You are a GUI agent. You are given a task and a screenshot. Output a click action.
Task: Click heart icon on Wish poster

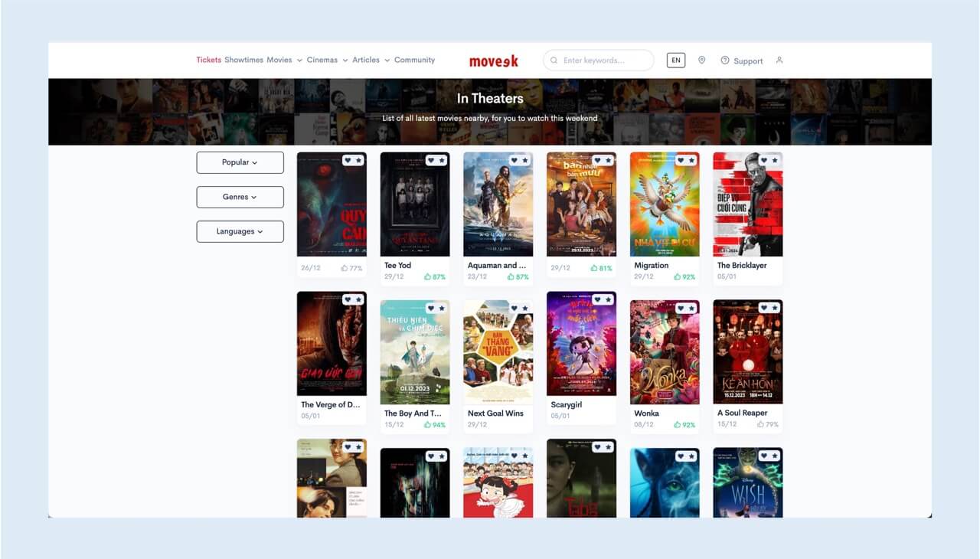(x=764, y=456)
